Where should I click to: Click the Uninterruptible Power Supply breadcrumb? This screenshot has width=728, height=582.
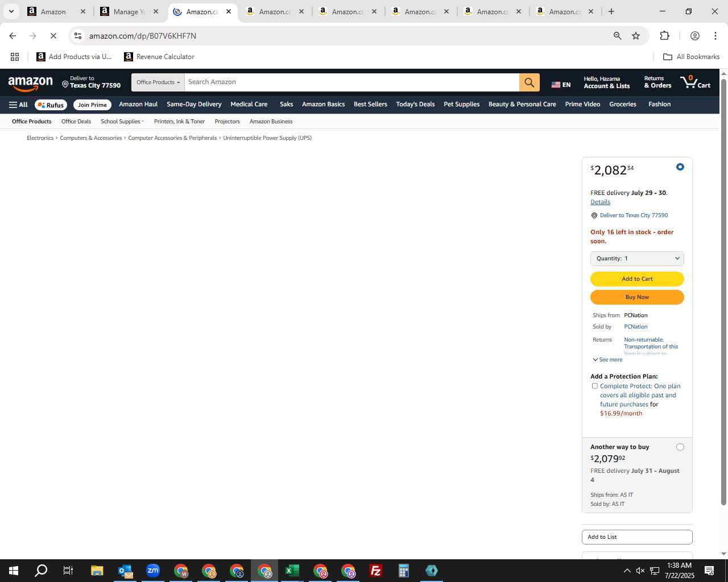point(267,138)
